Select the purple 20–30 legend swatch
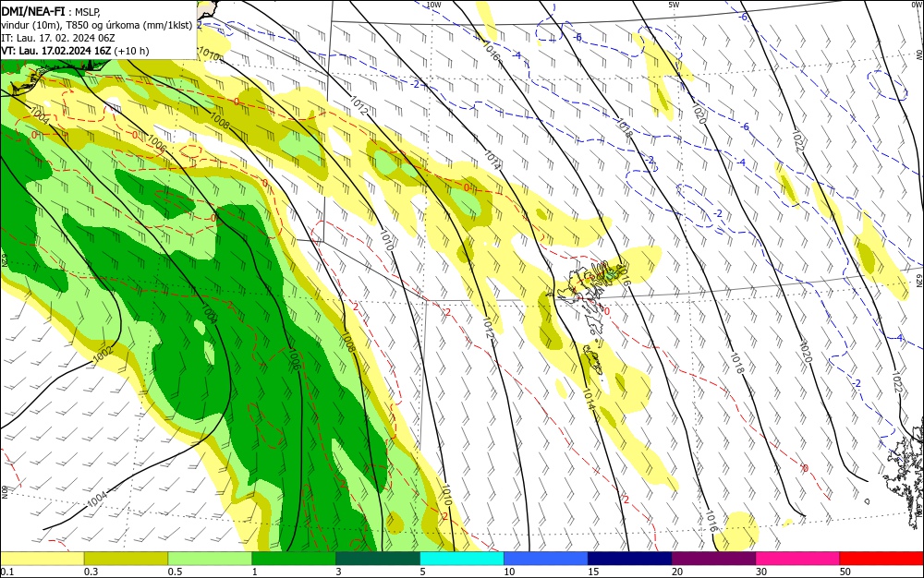The image size is (924, 578). coord(713,559)
